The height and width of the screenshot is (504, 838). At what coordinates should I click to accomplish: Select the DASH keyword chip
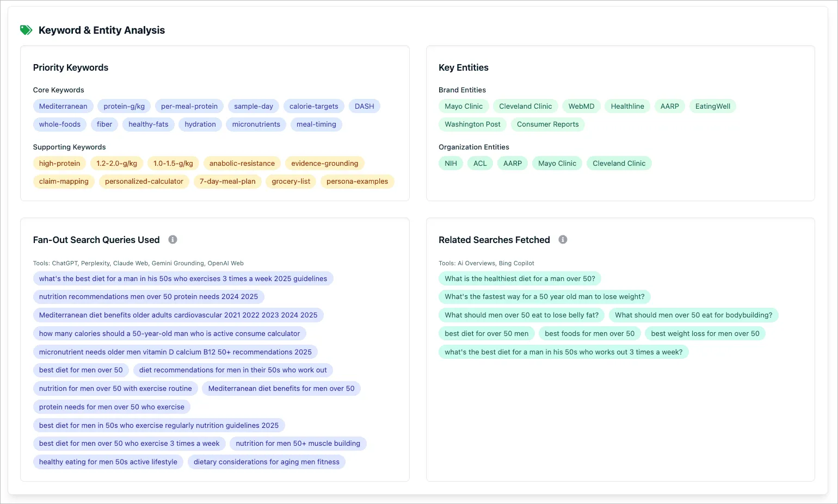[x=364, y=106]
